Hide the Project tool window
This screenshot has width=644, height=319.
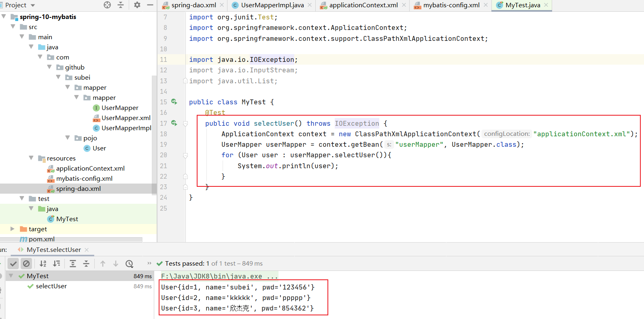(150, 5)
